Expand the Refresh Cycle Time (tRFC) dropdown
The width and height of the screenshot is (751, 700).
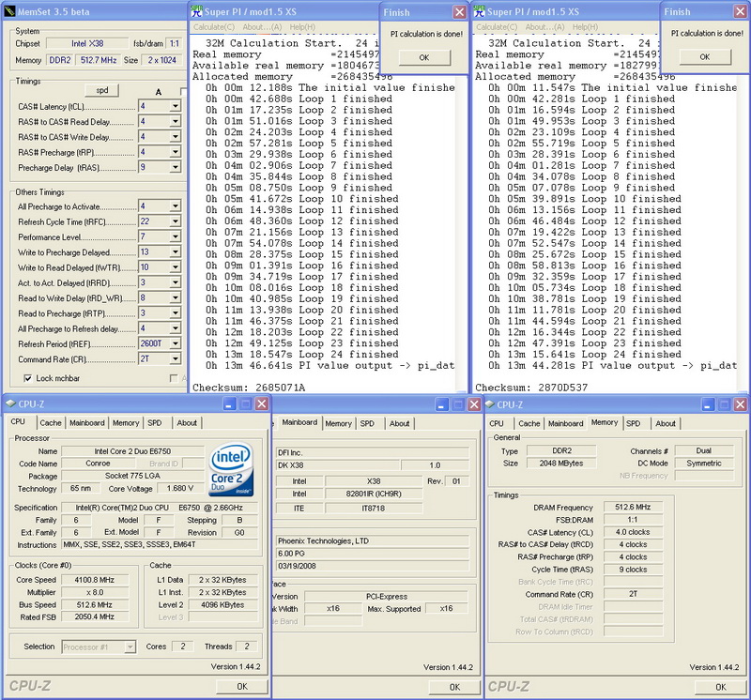pos(175,221)
